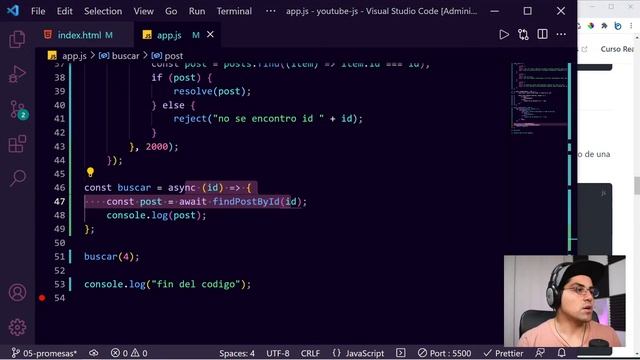The width and height of the screenshot is (640, 360).
Task: Show code actions lightbulb on line 45
Action: pyautogui.click(x=90, y=172)
